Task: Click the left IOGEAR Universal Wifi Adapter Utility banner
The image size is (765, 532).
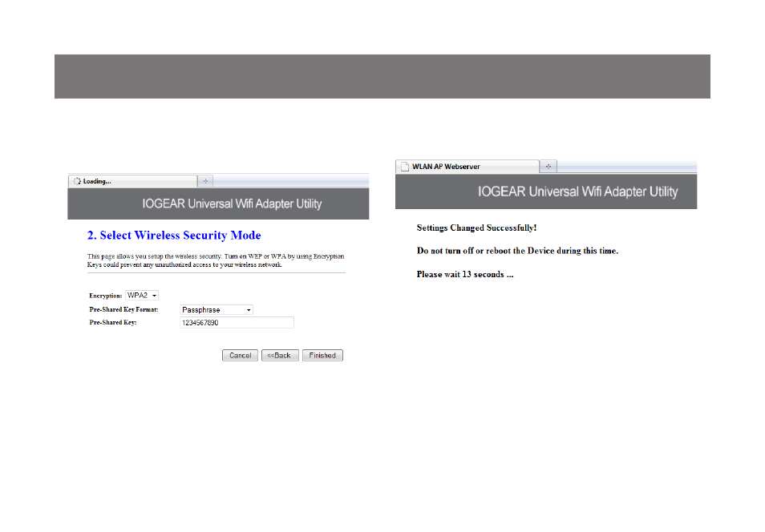Action: tap(218, 204)
